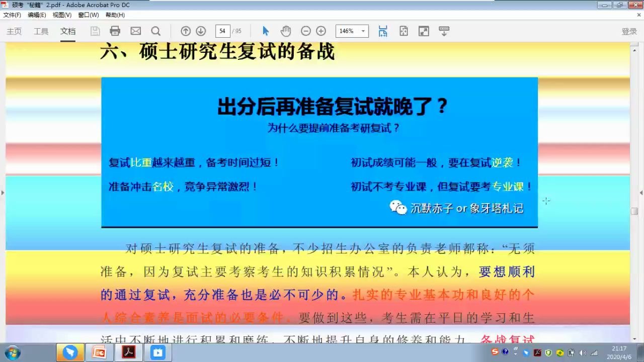Adjust the volume control in system tray
This screenshot has height=362, width=644.
[x=583, y=352]
